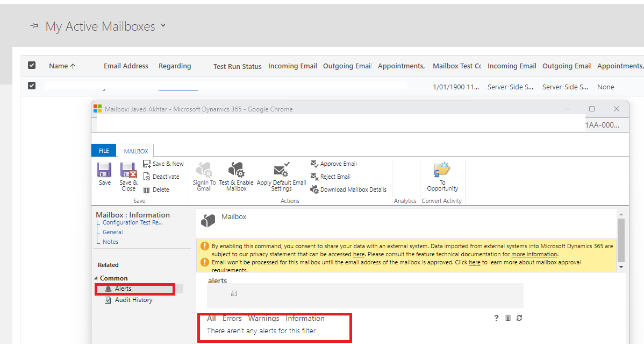Follow the more information link
The width and height of the screenshot is (644, 344).
click(534, 254)
